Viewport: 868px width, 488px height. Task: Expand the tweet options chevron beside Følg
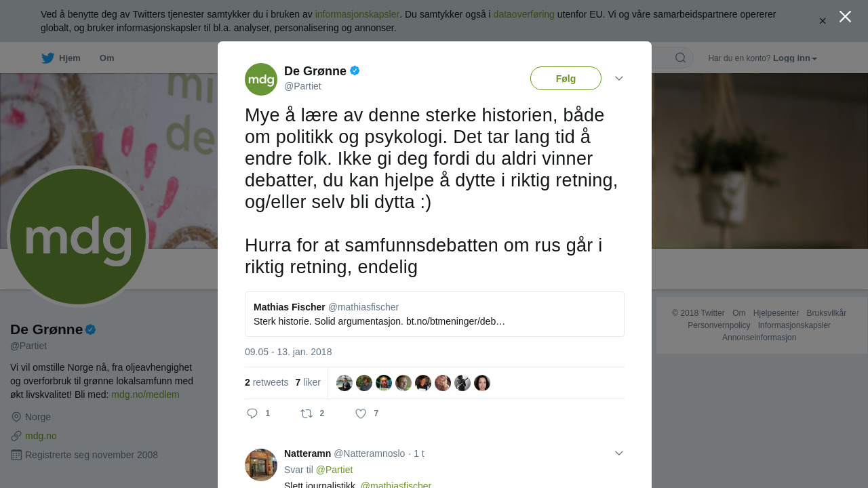[619, 79]
